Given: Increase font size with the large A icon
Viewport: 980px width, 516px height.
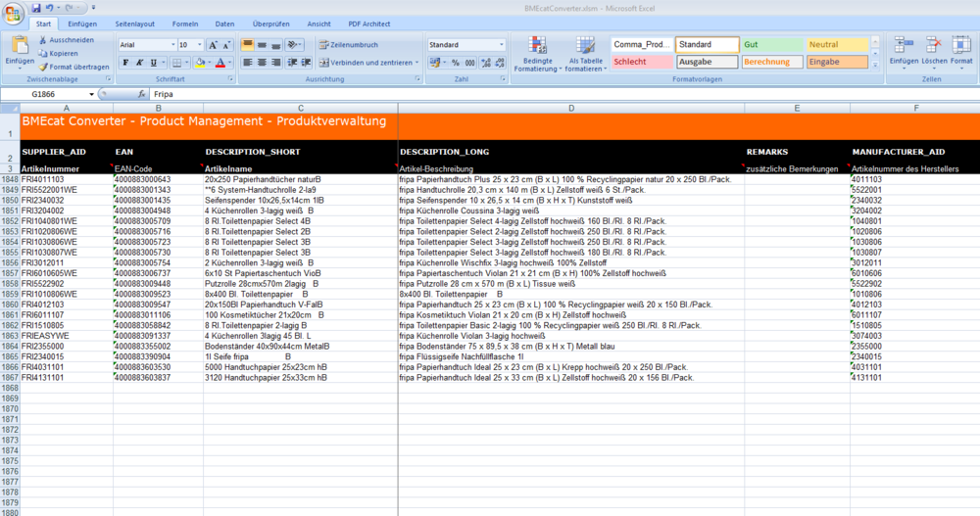Looking at the screenshot, I should coord(213,45).
